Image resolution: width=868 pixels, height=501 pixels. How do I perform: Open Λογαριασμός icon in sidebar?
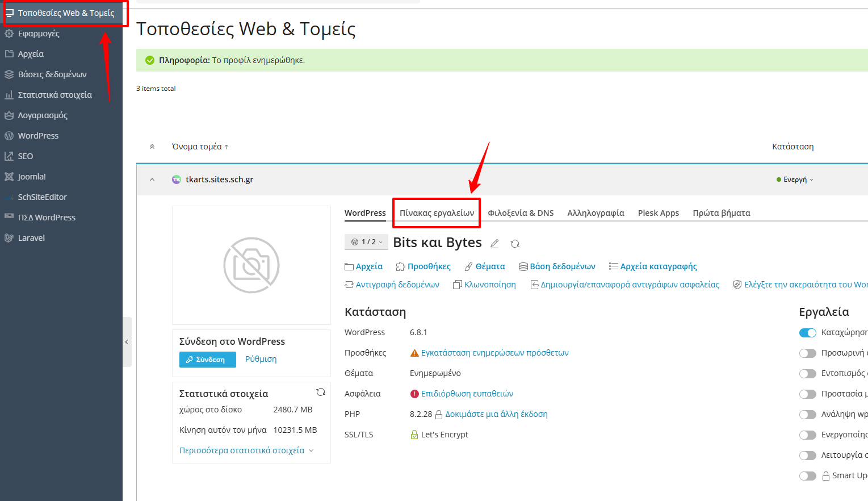pyautogui.click(x=9, y=115)
